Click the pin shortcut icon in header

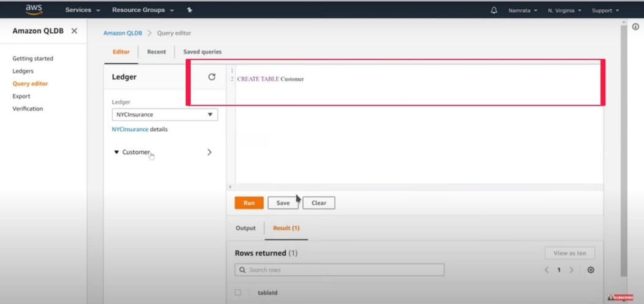pyautogui.click(x=190, y=10)
